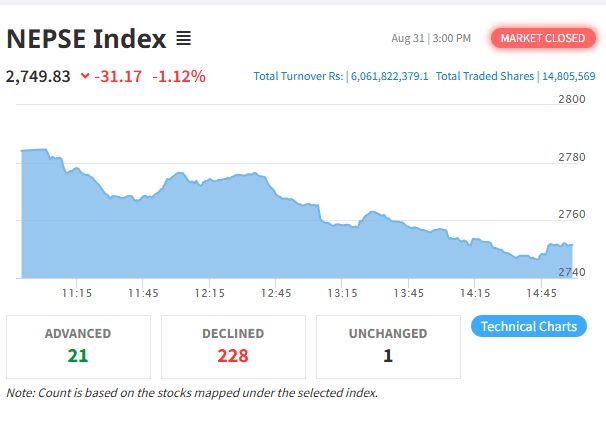Click the ADVANCED stocks count card
Viewport: 606px width, 428px height.
[x=78, y=346]
